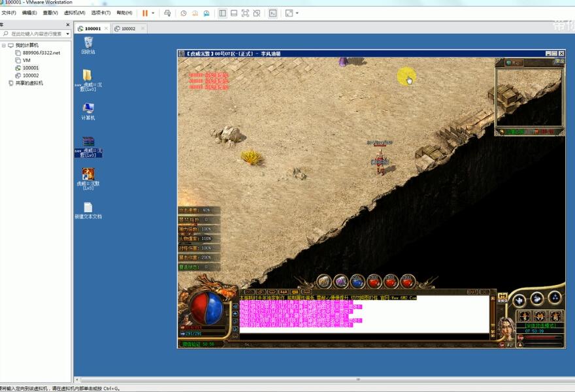Select the yellow folder desktop icon

[88, 80]
